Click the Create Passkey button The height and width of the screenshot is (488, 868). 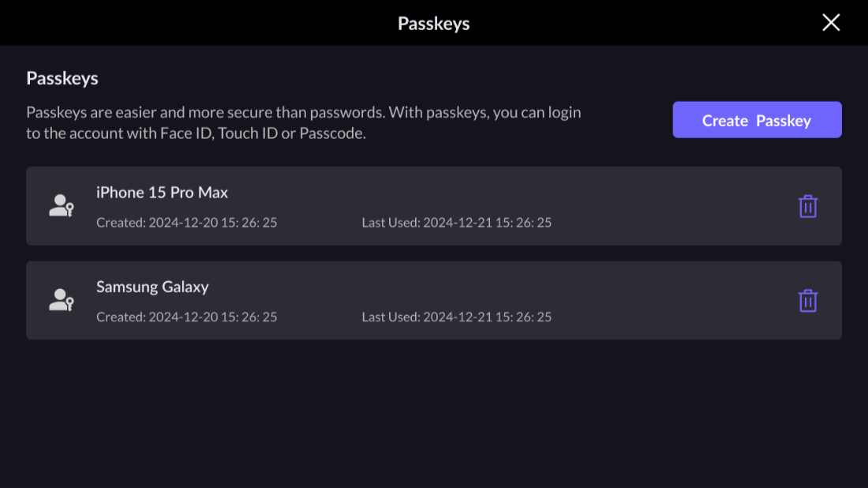pos(756,120)
